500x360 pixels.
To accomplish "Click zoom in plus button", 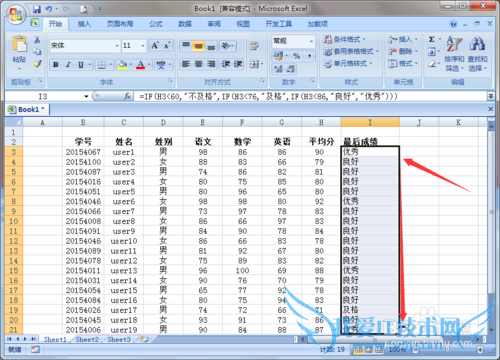I will tap(480, 349).
